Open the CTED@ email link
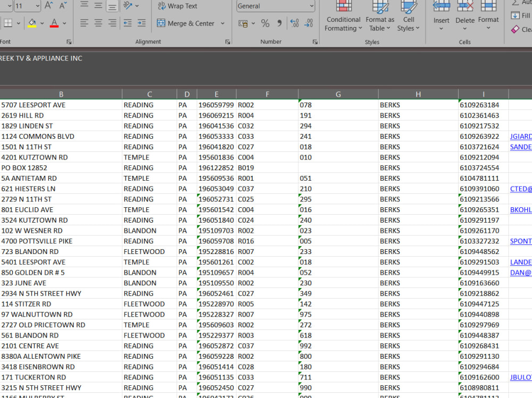532x398 pixels. click(521, 189)
